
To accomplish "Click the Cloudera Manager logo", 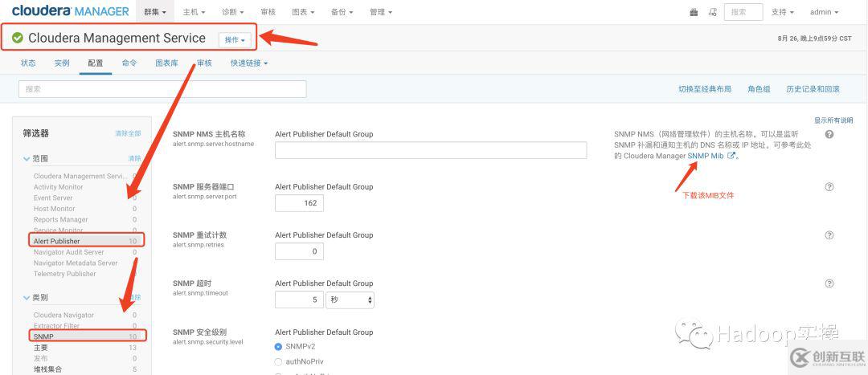I will [x=71, y=11].
